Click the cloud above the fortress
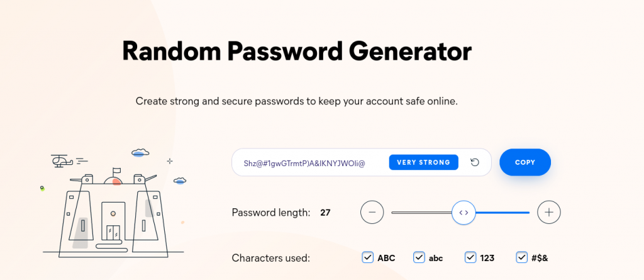The width and height of the screenshot is (644, 280). pos(140,153)
